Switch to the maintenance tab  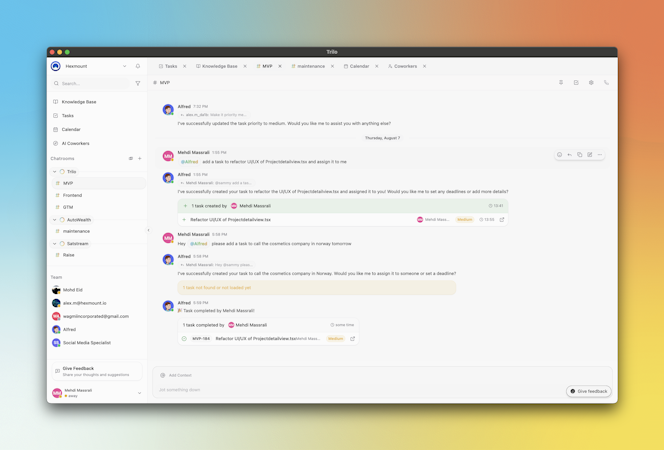point(308,66)
